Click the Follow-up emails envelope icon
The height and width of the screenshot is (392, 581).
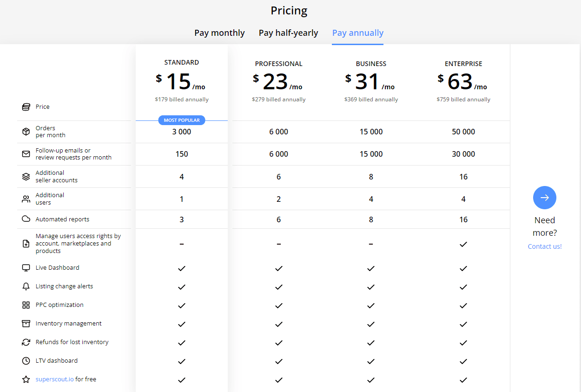pos(26,154)
